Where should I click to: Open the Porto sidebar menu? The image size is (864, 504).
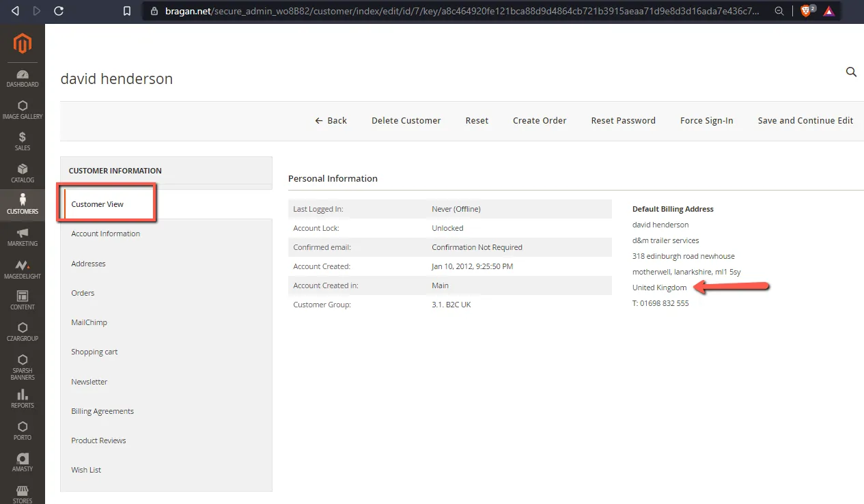tap(23, 431)
